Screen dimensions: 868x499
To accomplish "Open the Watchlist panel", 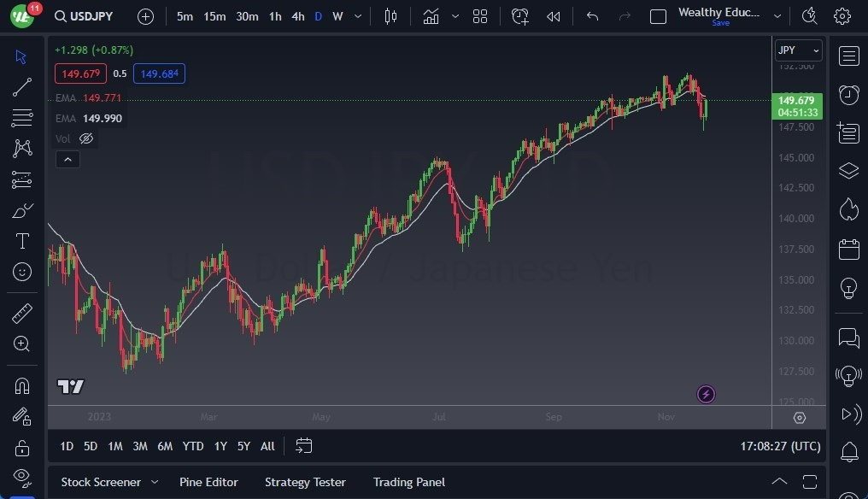I will point(848,56).
